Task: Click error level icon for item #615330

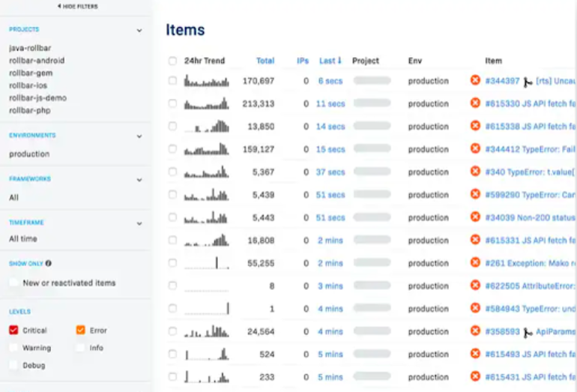Action: coord(475,103)
